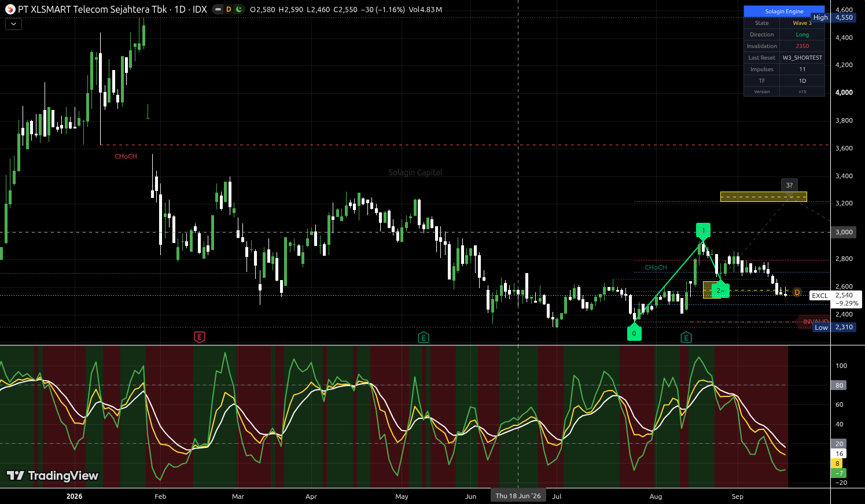Click the IDX exchange label in the title
Screen dimensions: 865x504
(x=200, y=9)
